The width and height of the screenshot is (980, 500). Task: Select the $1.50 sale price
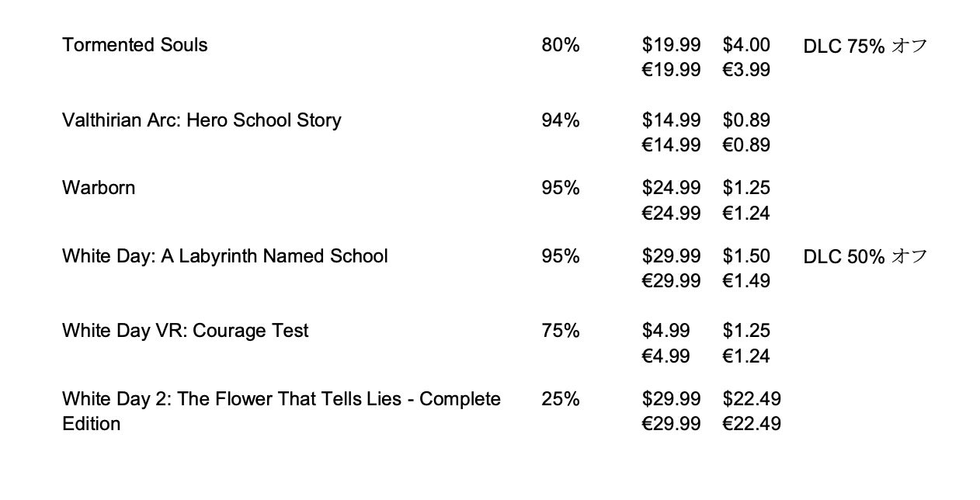point(745,256)
